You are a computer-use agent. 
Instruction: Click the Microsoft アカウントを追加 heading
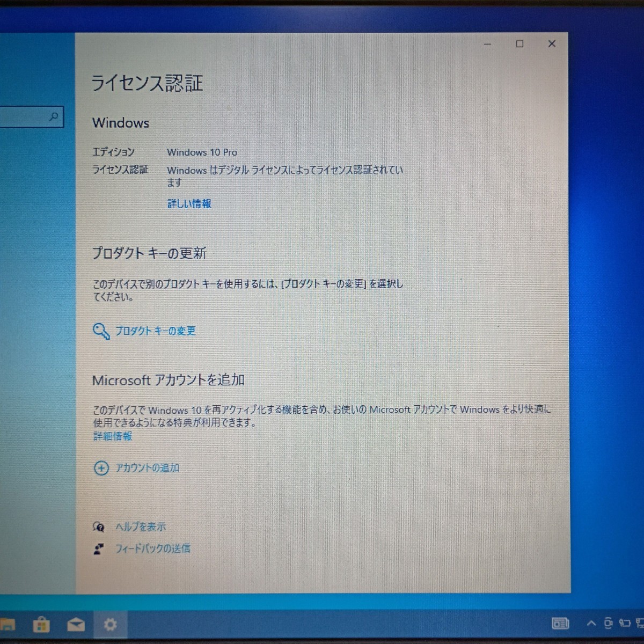click(169, 380)
